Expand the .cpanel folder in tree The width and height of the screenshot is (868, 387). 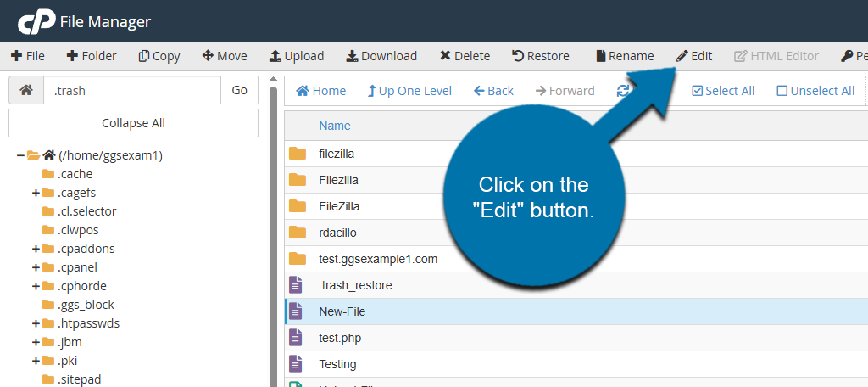pos(36,267)
